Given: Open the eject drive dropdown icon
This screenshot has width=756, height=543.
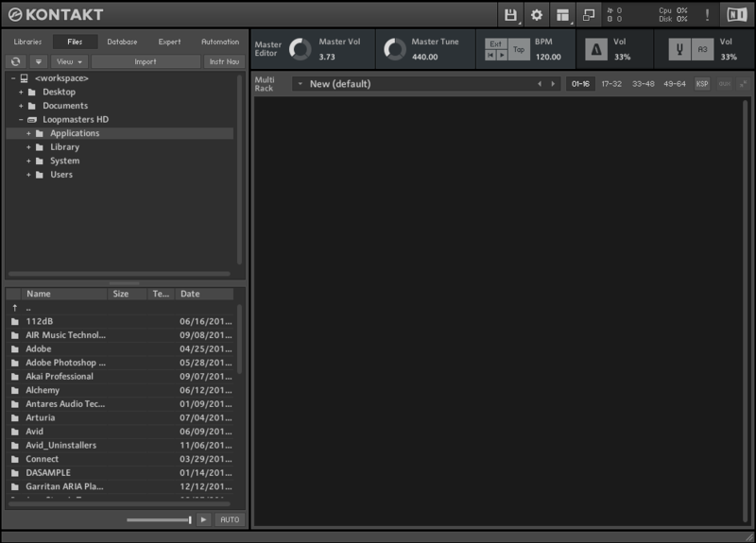Looking at the screenshot, I should coord(39,61).
